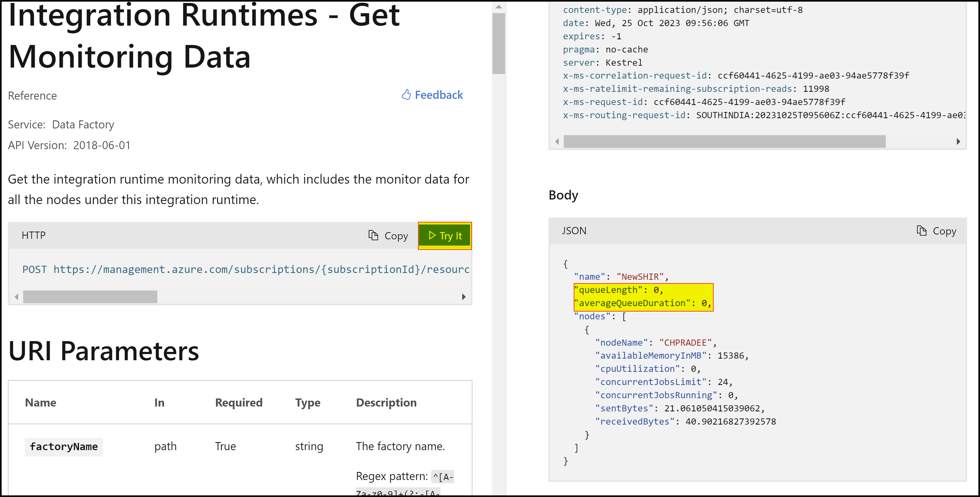Click the "availableMemoryInMB": 15386 line
This screenshot has height=497, width=980.
[x=672, y=356]
